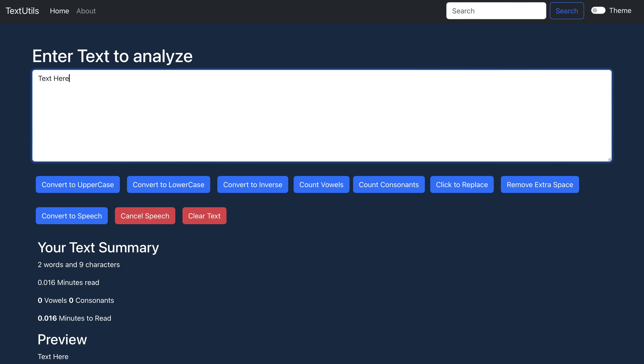This screenshot has width=644, height=364.
Task: Click the Clear Text button
Action: (204, 215)
